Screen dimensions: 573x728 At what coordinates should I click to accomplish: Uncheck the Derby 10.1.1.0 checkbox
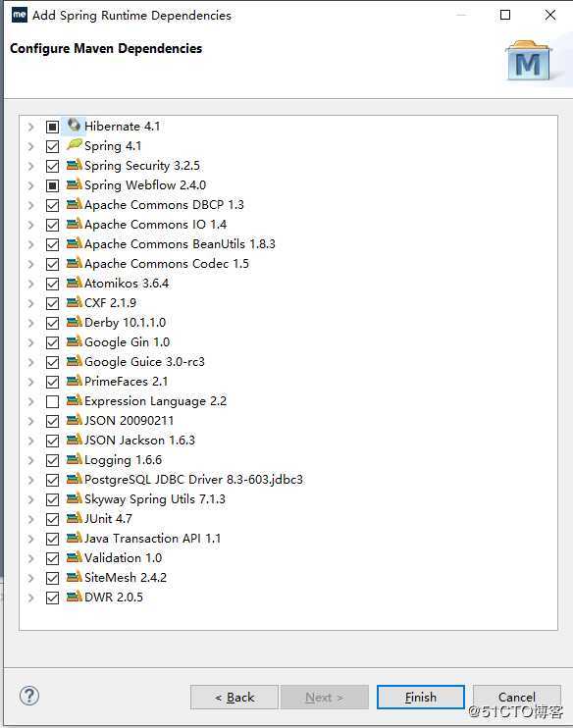coord(52,323)
